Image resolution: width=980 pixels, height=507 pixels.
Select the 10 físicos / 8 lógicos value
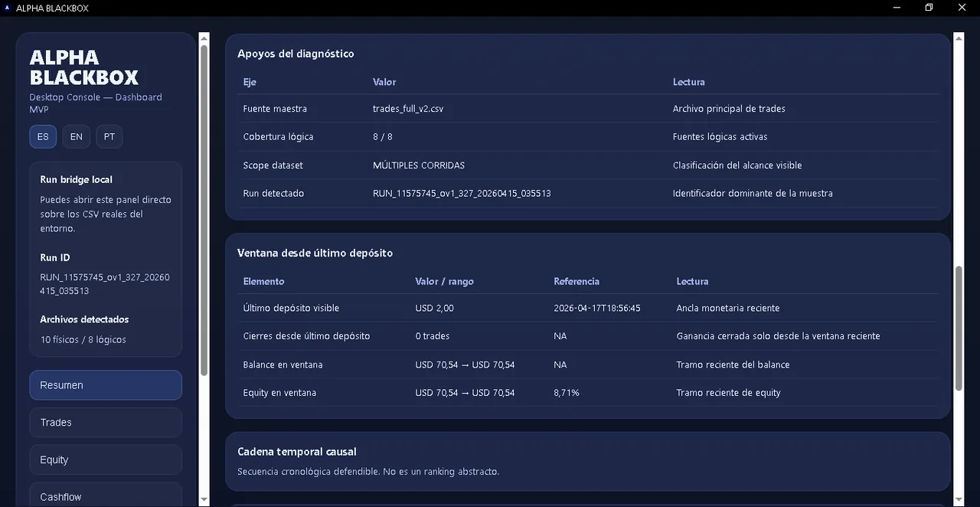click(x=83, y=339)
